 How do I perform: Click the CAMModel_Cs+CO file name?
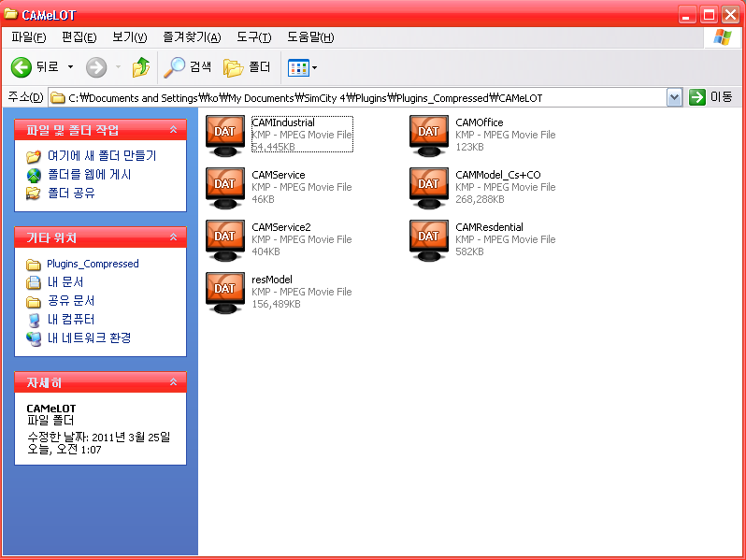click(x=498, y=175)
